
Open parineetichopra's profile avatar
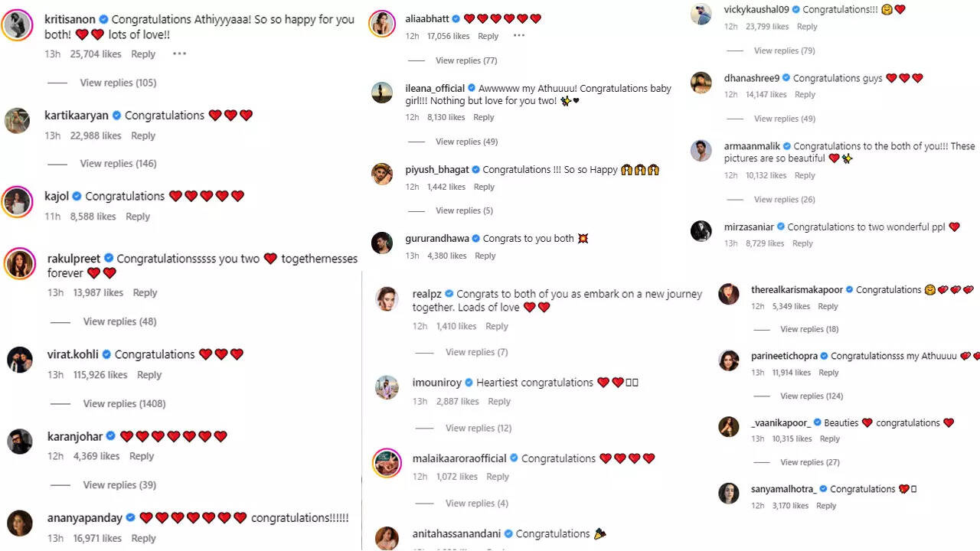tap(728, 360)
